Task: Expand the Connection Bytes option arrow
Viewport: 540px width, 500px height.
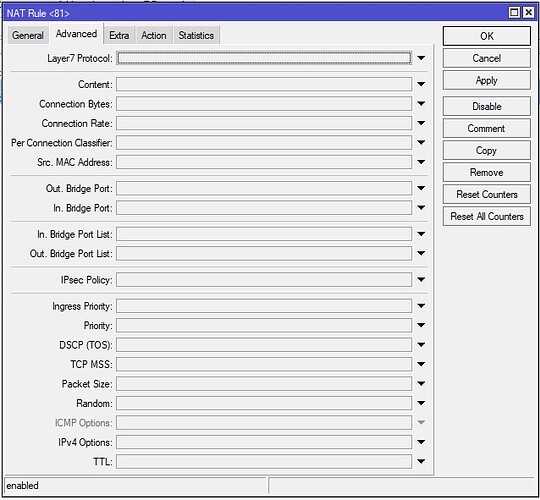Action: 421,104
